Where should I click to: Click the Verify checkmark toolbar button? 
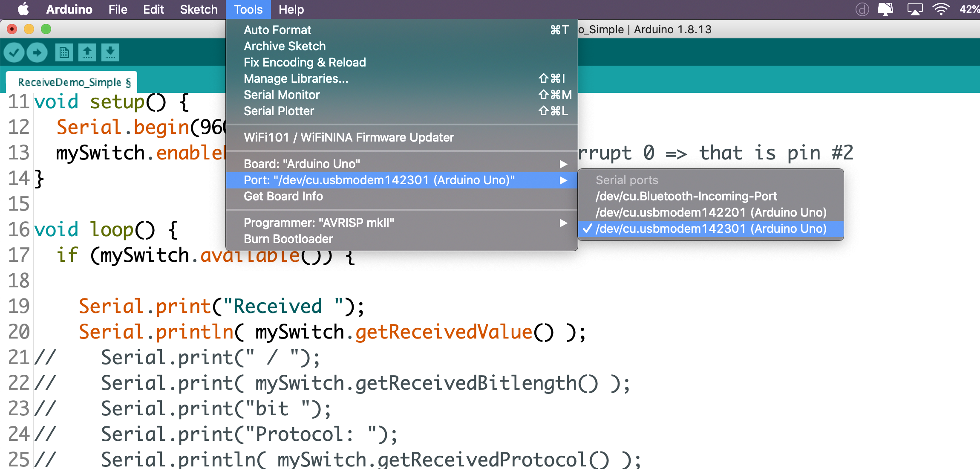tap(14, 53)
